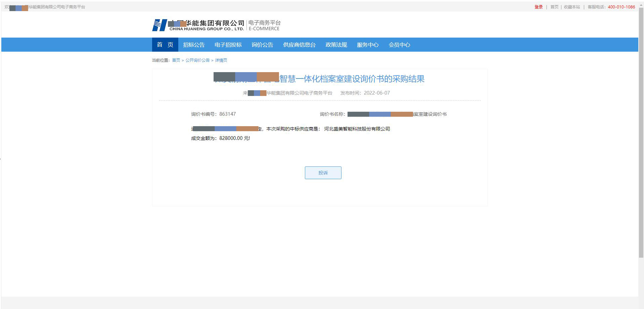Open the 询价公告 navigation item
Screen dimensions: 644x309
click(262, 45)
